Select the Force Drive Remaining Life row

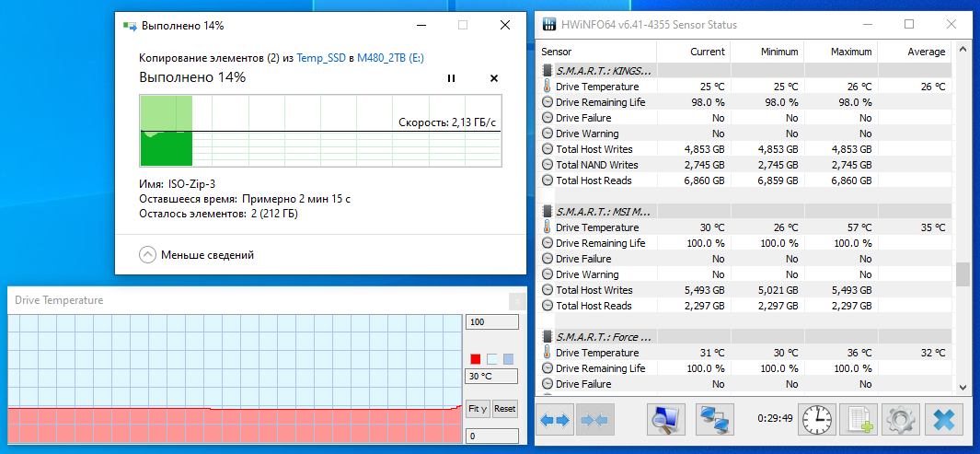pos(744,368)
